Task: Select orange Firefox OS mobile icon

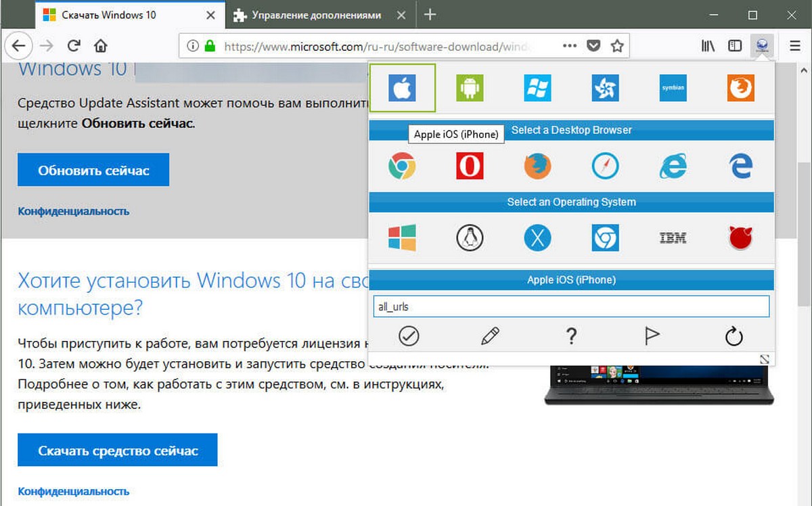Action: [740, 88]
